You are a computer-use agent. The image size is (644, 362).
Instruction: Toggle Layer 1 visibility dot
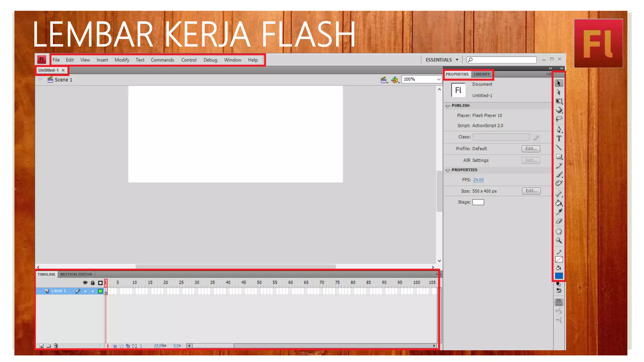(85, 291)
